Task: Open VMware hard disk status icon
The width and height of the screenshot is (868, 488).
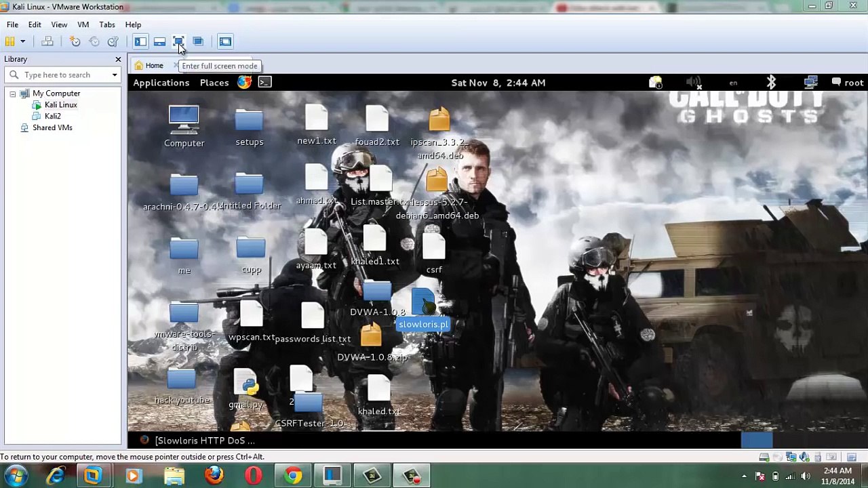Action: [764, 457]
